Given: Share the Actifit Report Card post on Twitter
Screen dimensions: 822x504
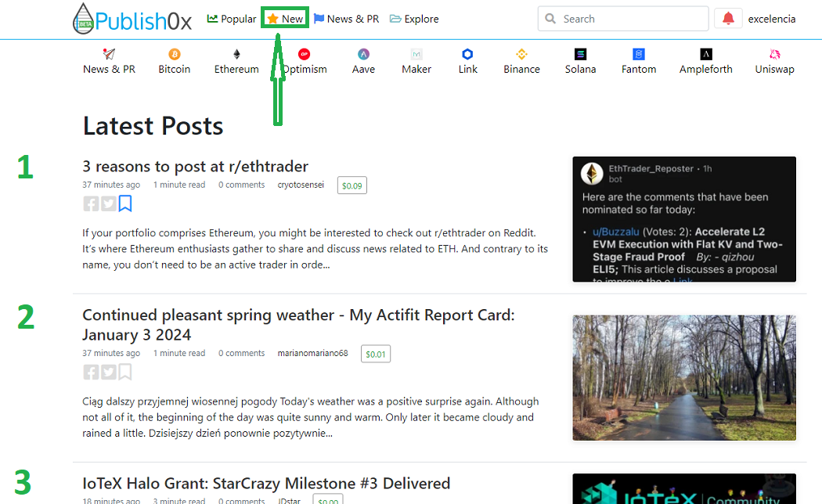Looking at the screenshot, I should coord(109,373).
